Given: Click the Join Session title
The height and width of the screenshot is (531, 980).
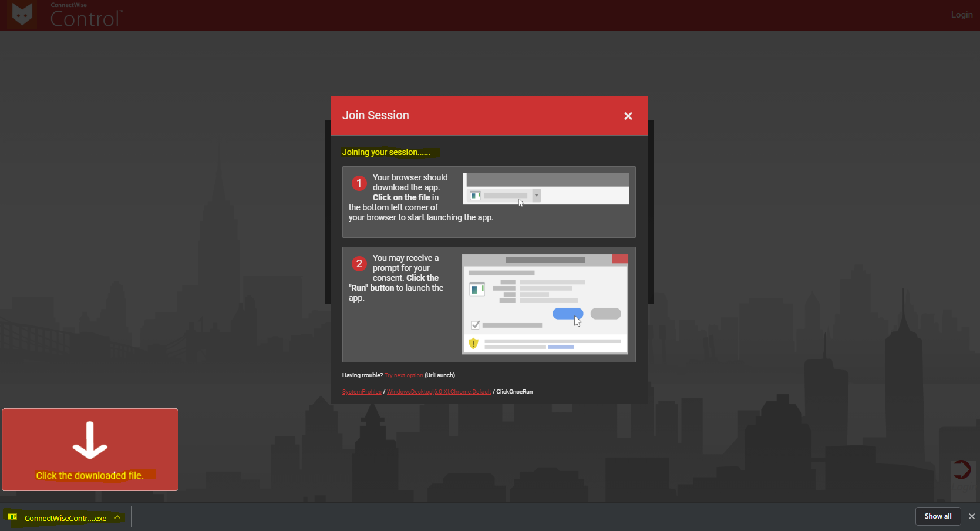Looking at the screenshot, I should coord(376,116).
